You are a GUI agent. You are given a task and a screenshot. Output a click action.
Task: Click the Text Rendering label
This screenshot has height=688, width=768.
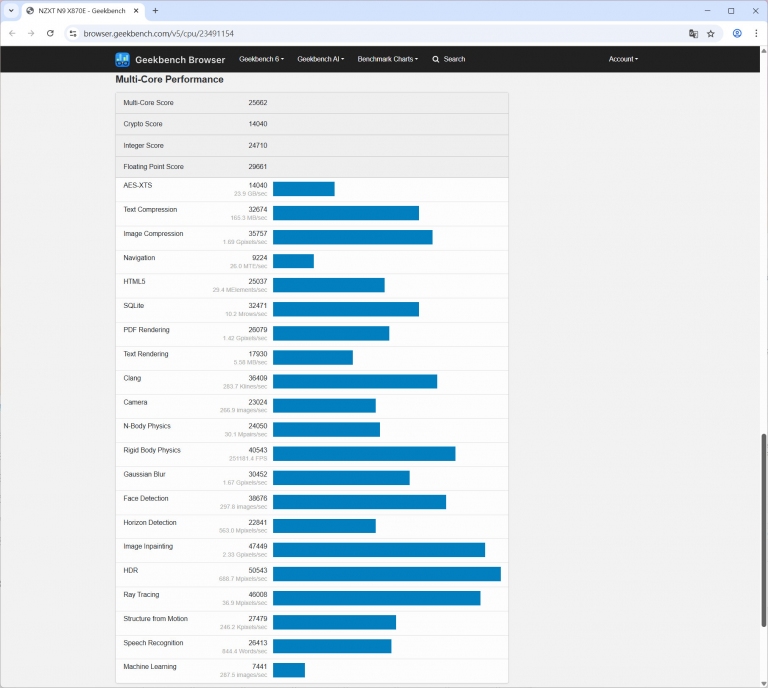[x=145, y=354]
